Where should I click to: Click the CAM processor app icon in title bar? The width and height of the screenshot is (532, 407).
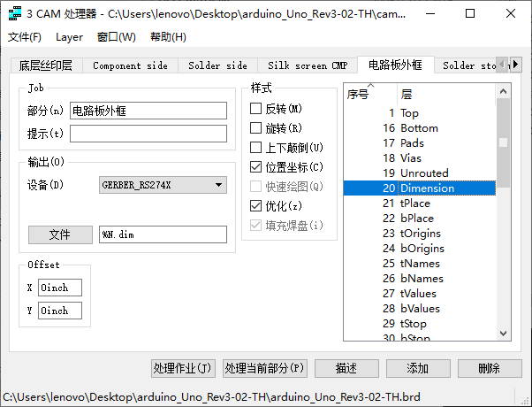coord(14,15)
